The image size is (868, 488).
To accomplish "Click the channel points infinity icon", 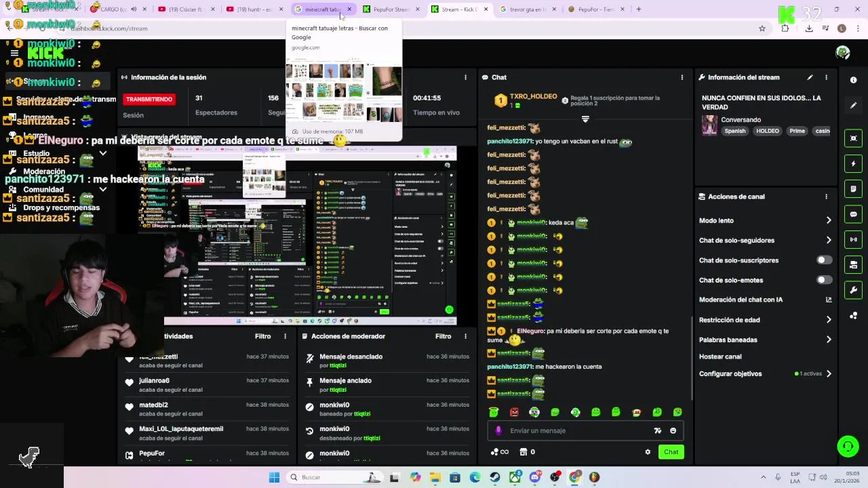I will 499,452.
